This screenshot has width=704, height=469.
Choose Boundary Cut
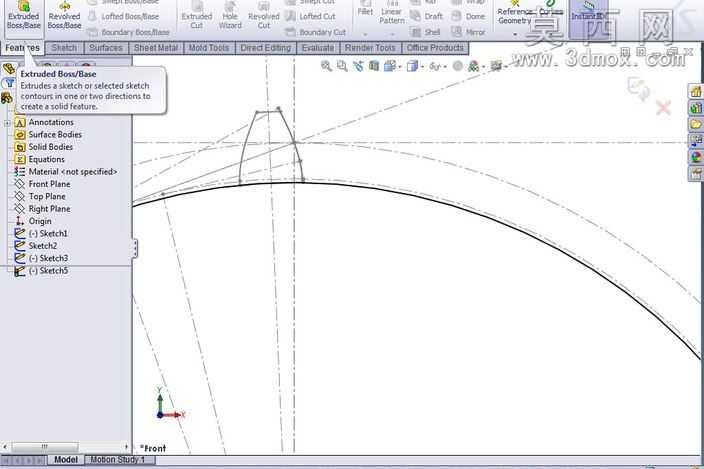(316, 32)
